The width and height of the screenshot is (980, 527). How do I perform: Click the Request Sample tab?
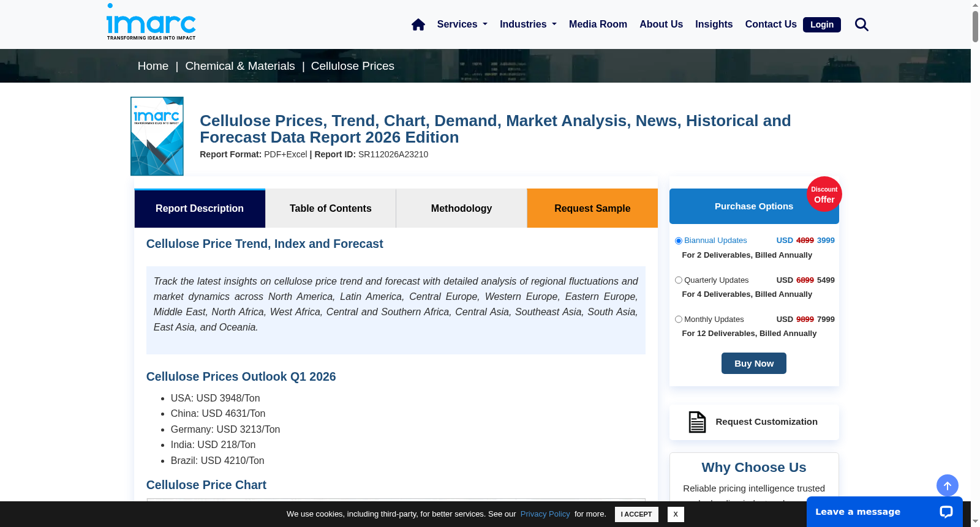coord(592,208)
